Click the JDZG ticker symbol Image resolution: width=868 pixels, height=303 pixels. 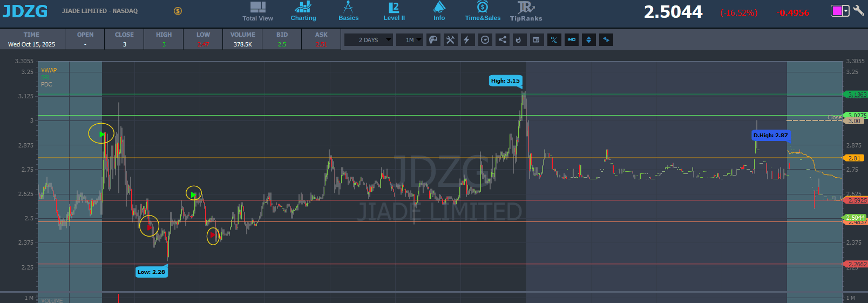25,11
